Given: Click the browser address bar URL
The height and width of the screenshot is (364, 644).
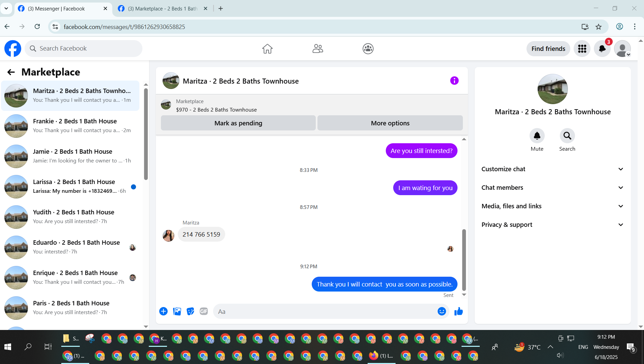Looking at the screenshot, I should coord(125,27).
